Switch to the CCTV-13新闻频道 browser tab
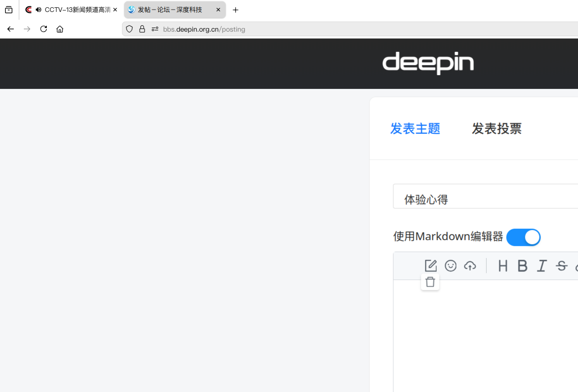578x392 pixels. pos(72,10)
